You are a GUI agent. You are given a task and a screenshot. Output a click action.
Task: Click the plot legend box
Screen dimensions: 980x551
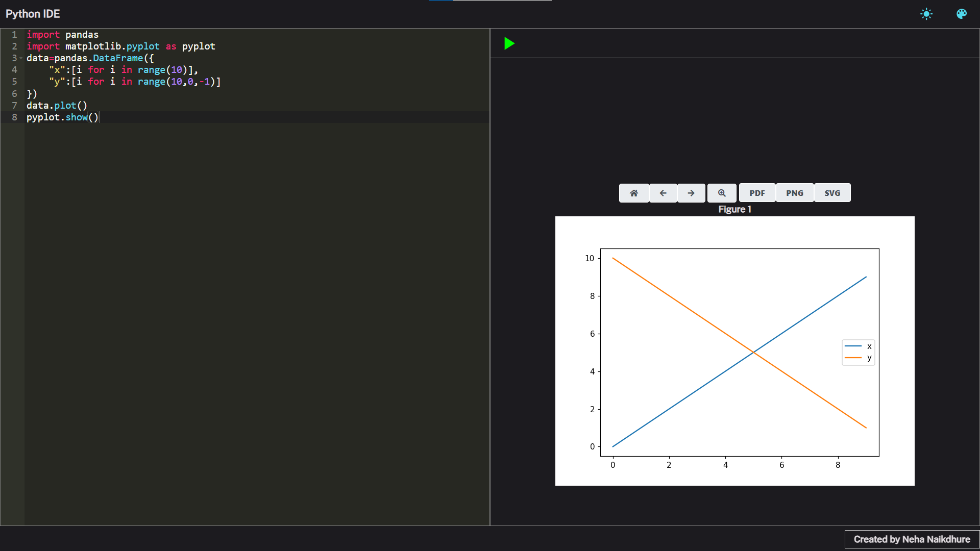click(858, 352)
